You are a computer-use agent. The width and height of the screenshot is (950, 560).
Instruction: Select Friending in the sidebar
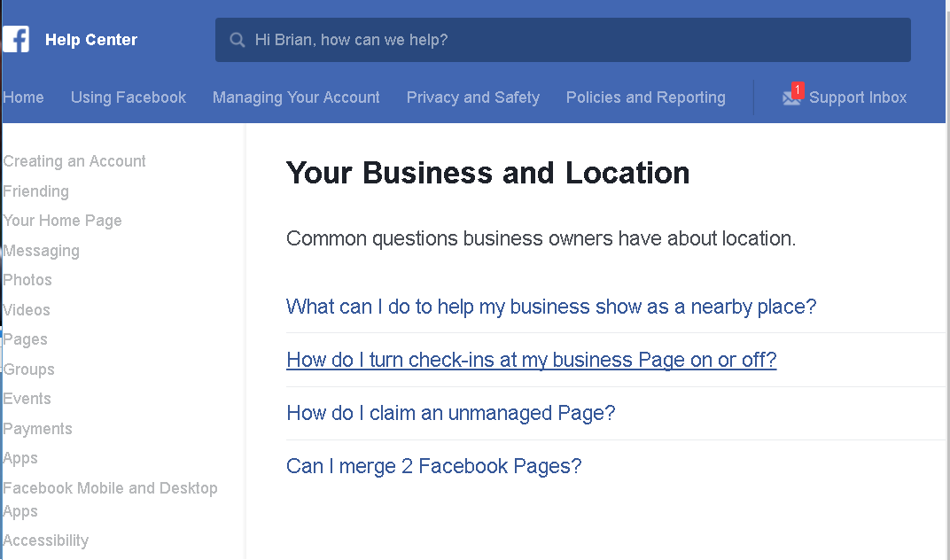35,191
